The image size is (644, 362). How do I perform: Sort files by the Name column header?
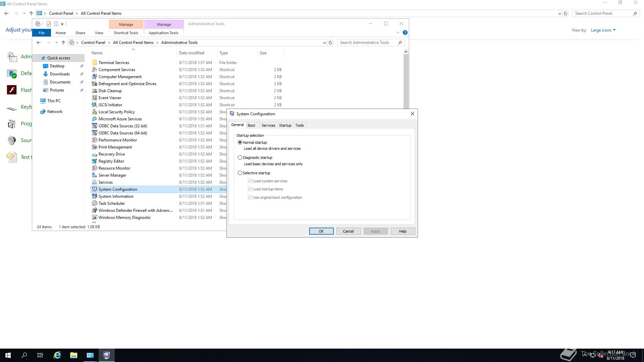133,53
